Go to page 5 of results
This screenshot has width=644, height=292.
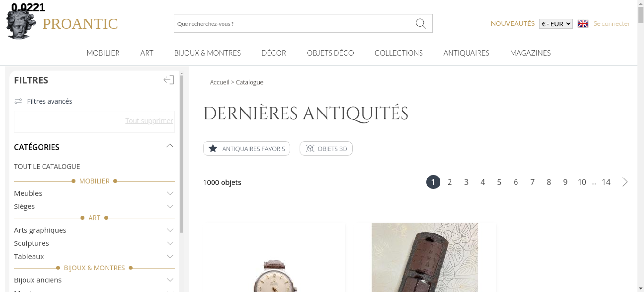[x=499, y=182]
